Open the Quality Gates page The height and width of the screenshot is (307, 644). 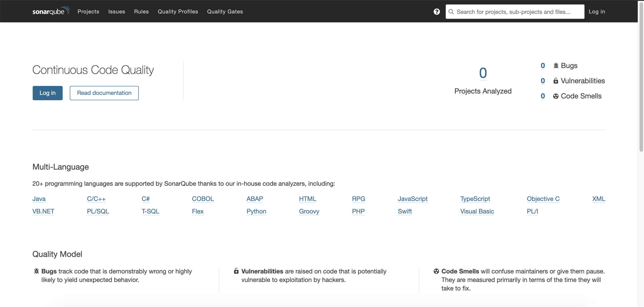pyautogui.click(x=225, y=11)
